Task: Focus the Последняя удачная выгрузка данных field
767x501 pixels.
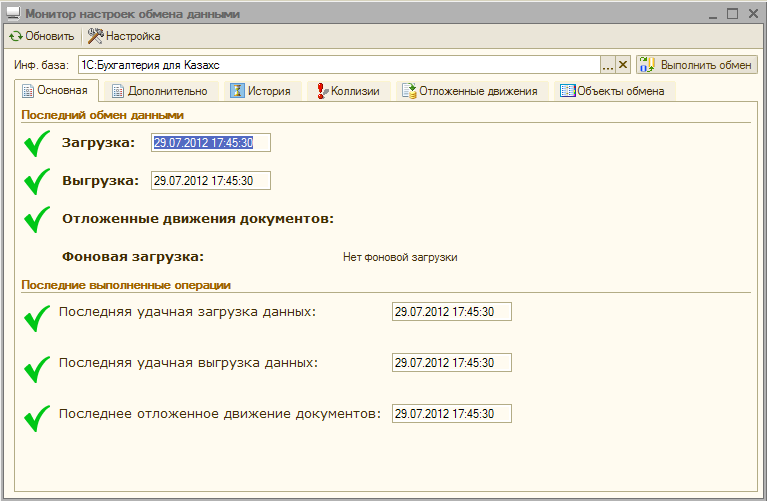Action: [x=451, y=362]
